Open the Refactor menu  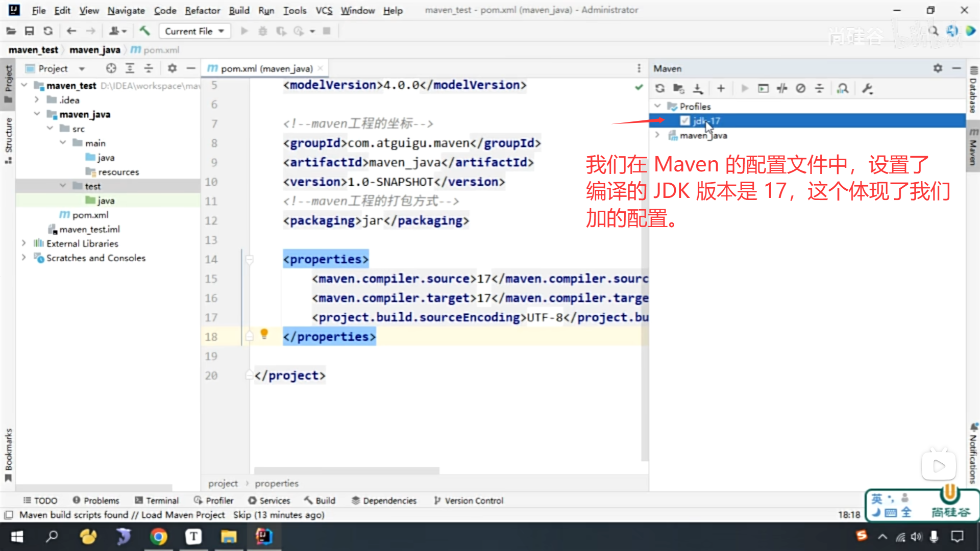(x=202, y=10)
